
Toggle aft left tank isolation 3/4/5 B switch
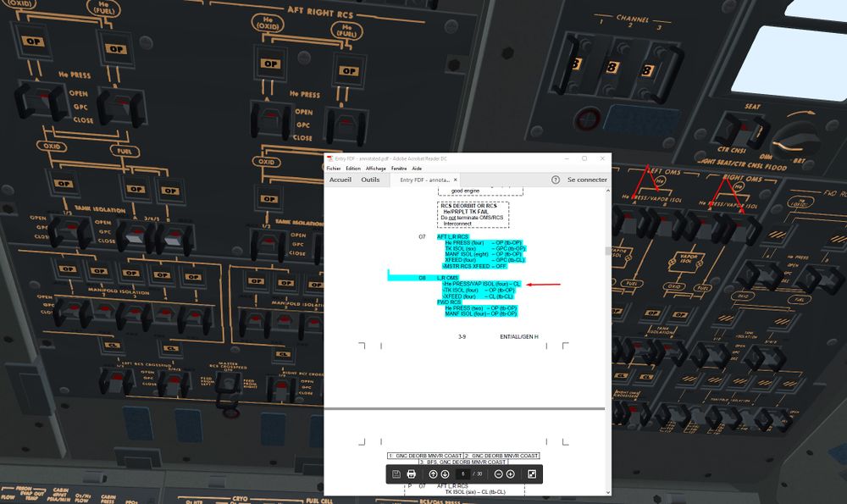point(173,240)
